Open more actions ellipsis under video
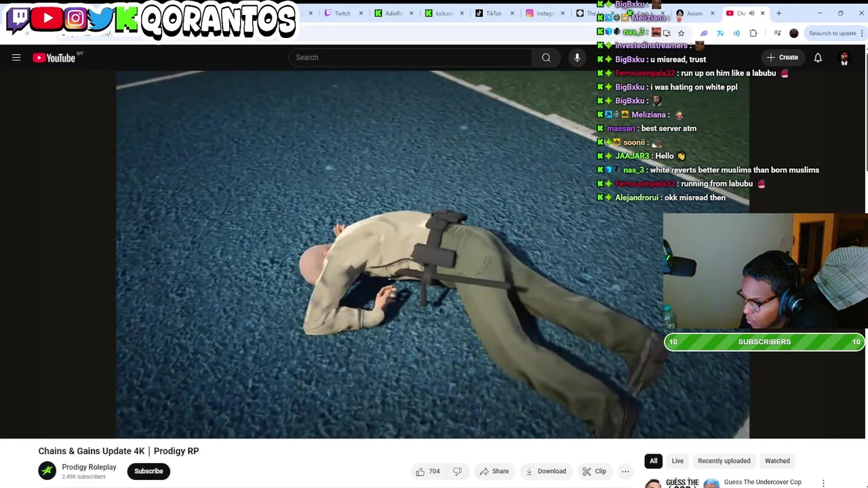This screenshot has width=868, height=488. click(x=625, y=471)
